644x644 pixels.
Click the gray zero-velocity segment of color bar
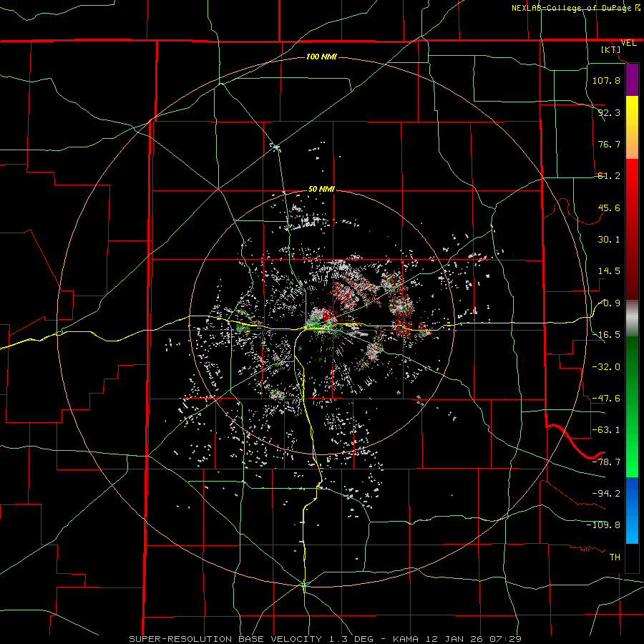click(632, 318)
